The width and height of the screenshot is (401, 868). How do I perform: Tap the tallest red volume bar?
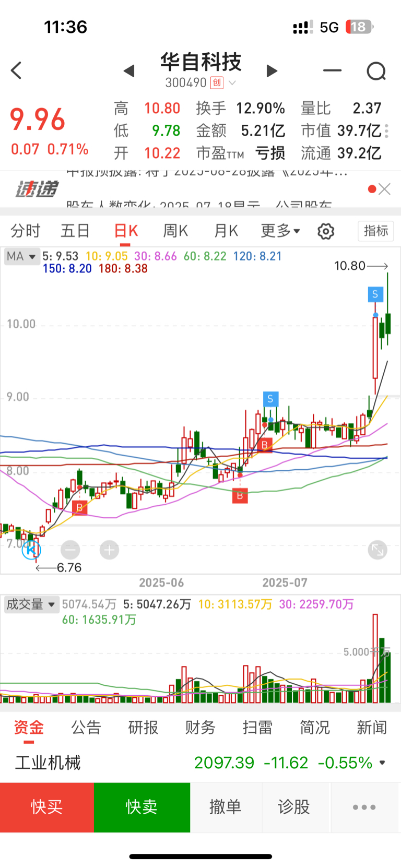(375, 659)
